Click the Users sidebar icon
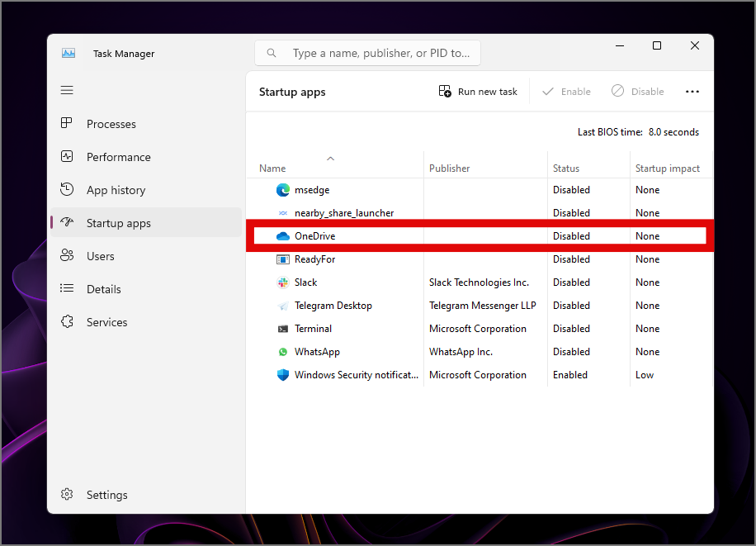This screenshot has height=546, width=756. [x=67, y=255]
